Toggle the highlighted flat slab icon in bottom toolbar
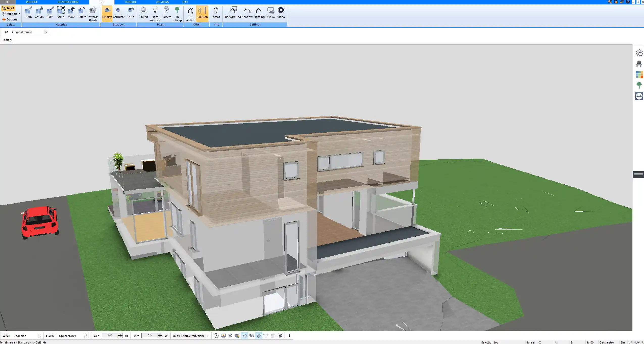Viewport: 644px width, 344px height. tap(259, 336)
